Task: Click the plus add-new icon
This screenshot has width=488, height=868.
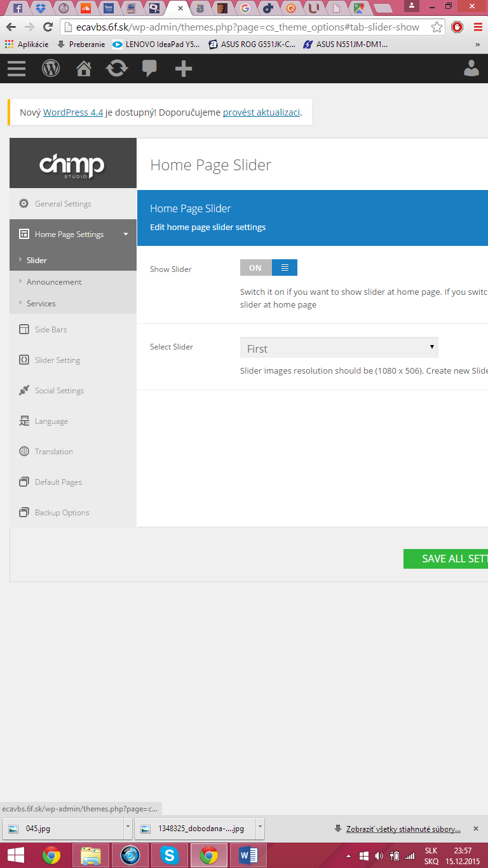Action: 184,69
